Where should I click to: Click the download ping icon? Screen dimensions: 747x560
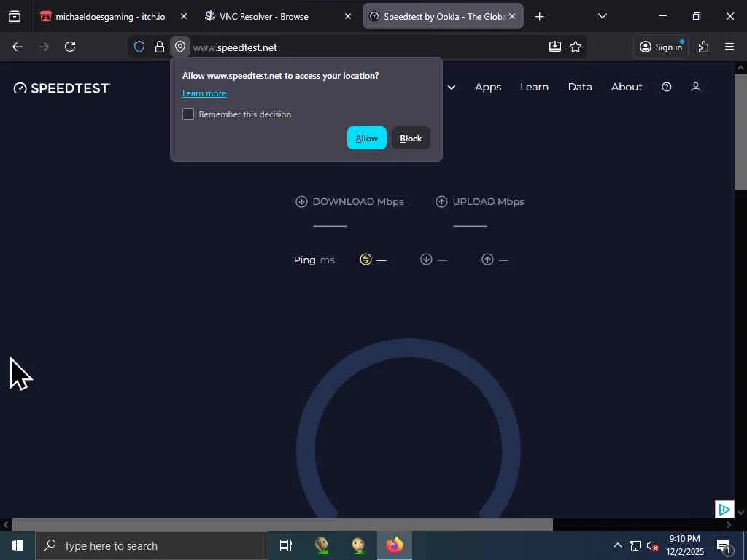coord(426,260)
